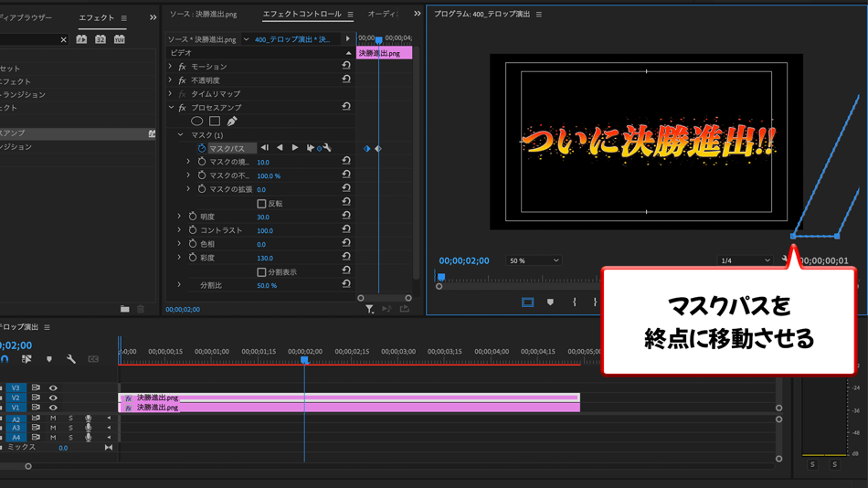The height and width of the screenshot is (488, 868).
Task: Reset the モーション effect parameters
Action: (x=346, y=67)
